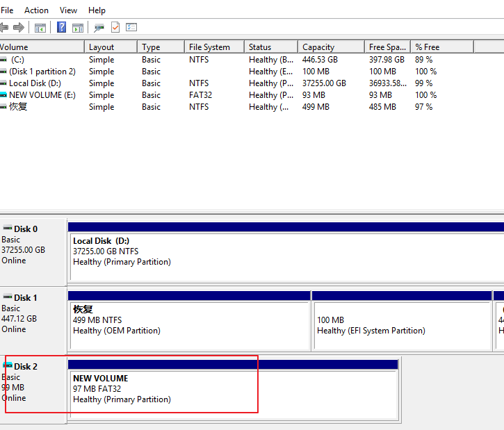This screenshot has height=430, width=504.
Task: Sort volumes by the Capacity column header
Action: (318, 47)
